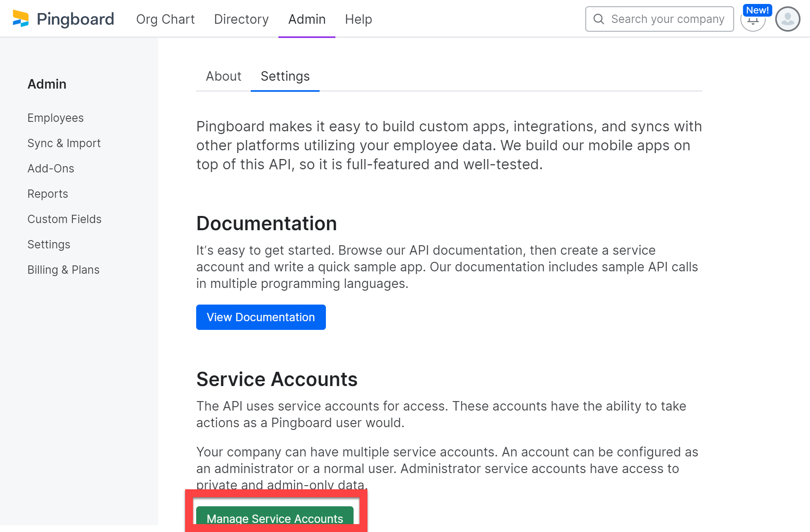Image resolution: width=810 pixels, height=532 pixels.
Task: Select the Settings tab under the API page
Action: (x=285, y=76)
